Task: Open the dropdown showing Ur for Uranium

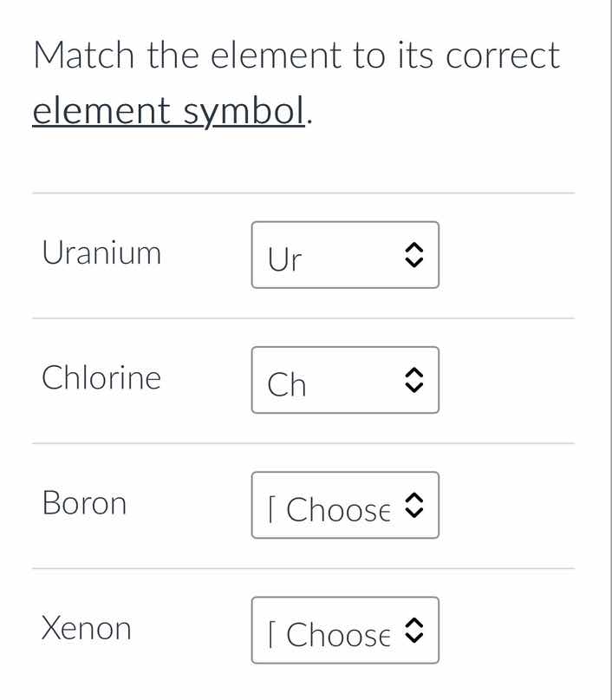Action: click(345, 255)
